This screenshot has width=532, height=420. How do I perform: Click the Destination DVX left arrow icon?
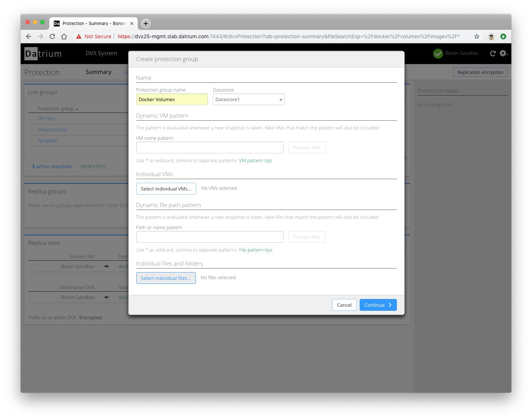point(106,297)
